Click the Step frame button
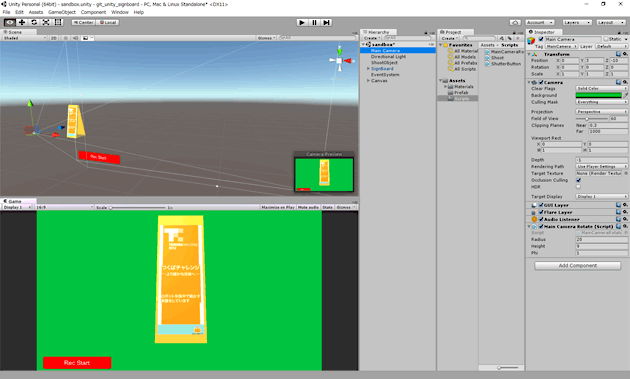This screenshot has width=630, height=379. [326, 23]
